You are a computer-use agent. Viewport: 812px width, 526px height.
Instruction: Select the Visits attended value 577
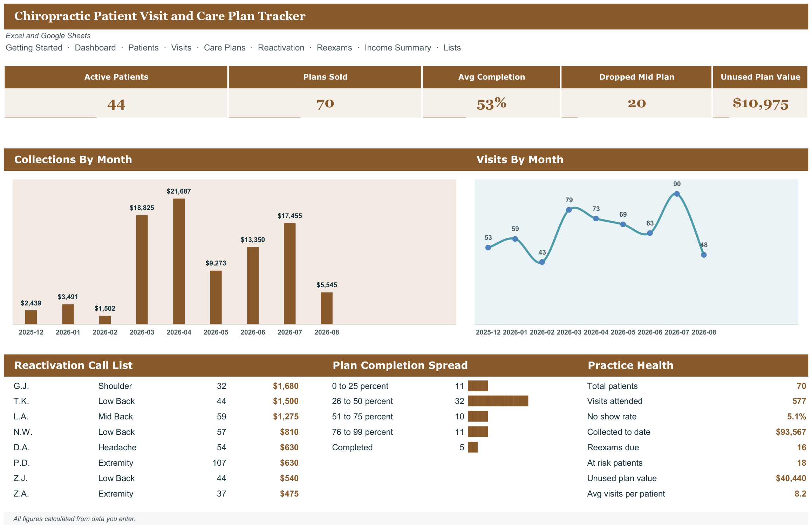point(799,401)
